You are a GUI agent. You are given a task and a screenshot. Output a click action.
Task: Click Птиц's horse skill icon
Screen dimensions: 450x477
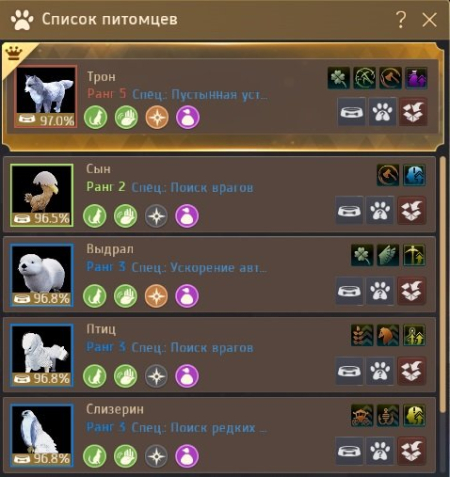(388, 335)
